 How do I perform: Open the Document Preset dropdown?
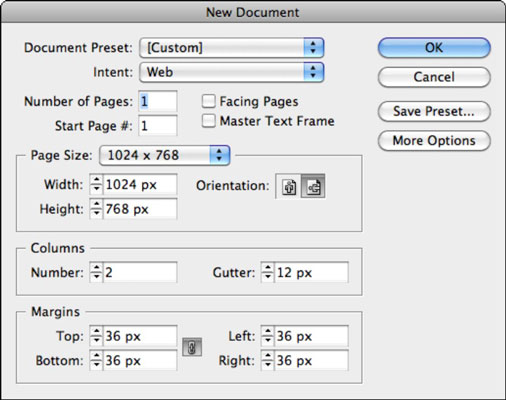(232, 48)
